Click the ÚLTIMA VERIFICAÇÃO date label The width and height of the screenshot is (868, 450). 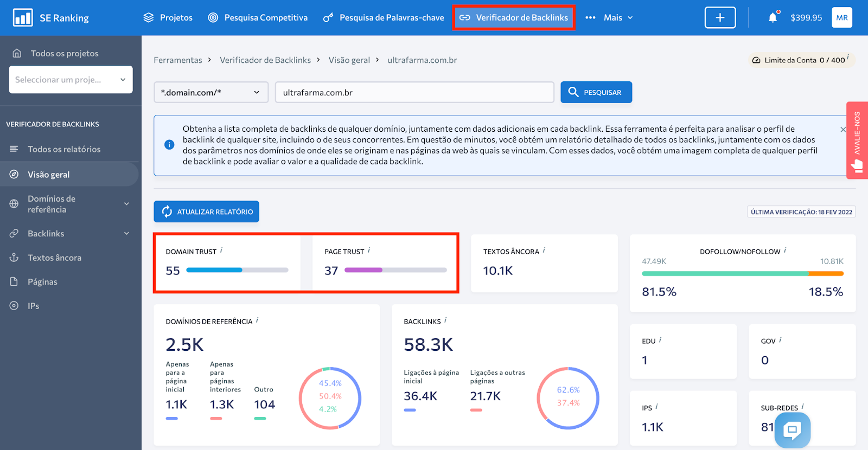tap(801, 212)
